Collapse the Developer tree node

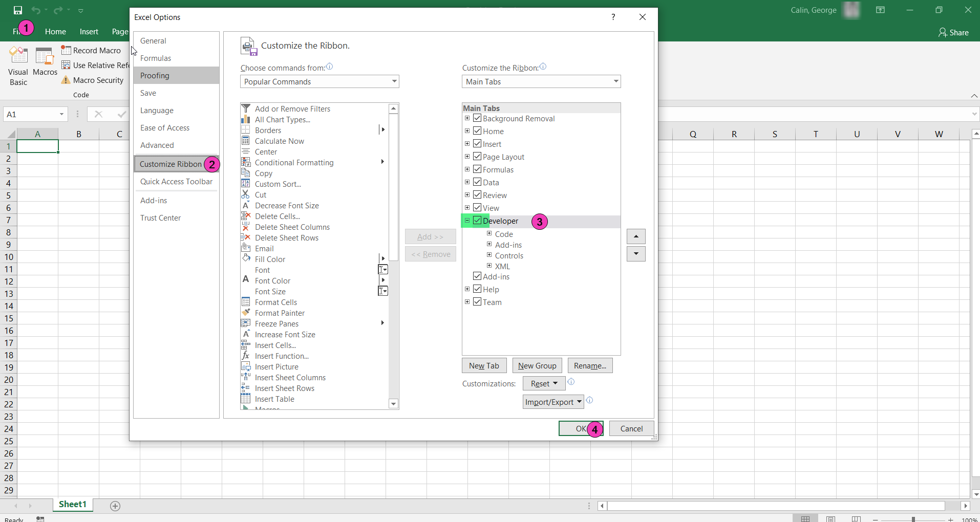pos(467,221)
